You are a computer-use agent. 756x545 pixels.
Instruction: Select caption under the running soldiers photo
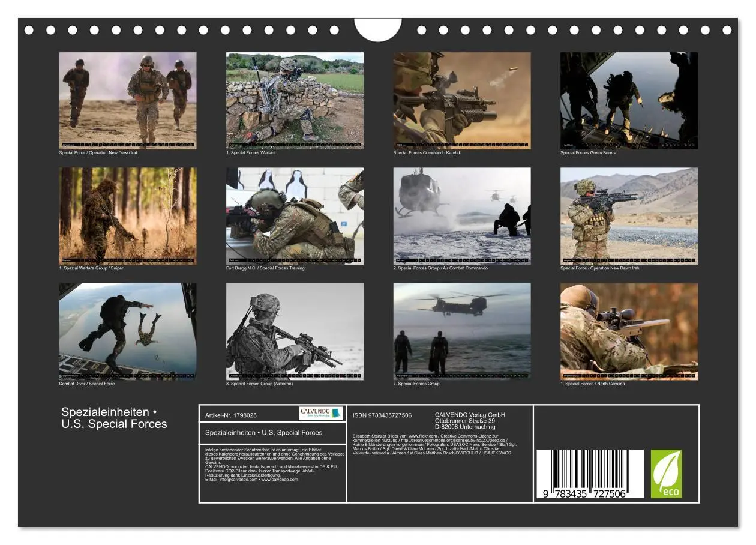click(98, 153)
